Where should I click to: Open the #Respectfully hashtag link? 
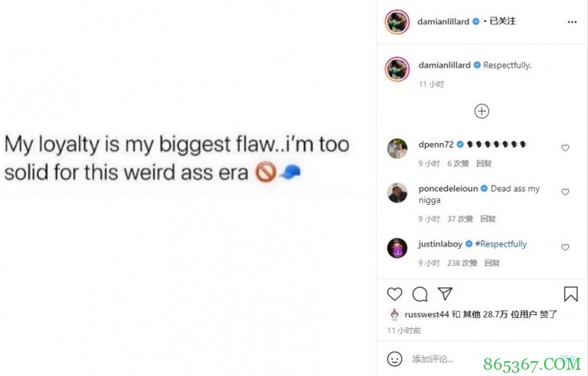point(500,244)
